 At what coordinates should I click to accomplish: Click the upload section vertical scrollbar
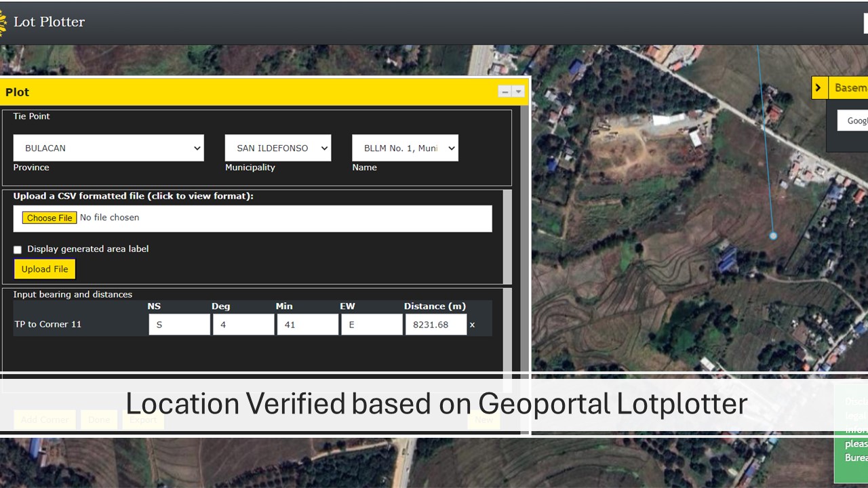pyautogui.click(x=507, y=237)
